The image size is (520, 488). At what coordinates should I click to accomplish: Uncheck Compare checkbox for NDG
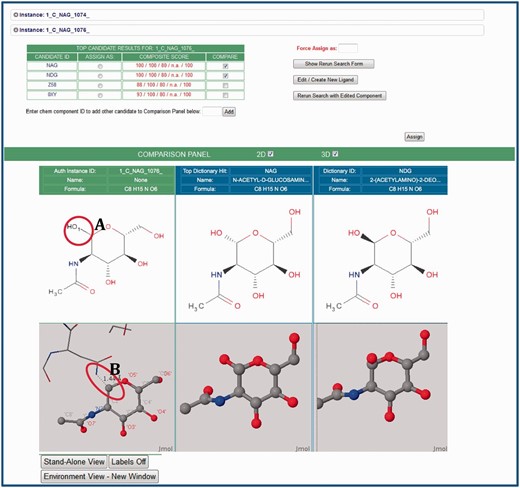(x=225, y=76)
